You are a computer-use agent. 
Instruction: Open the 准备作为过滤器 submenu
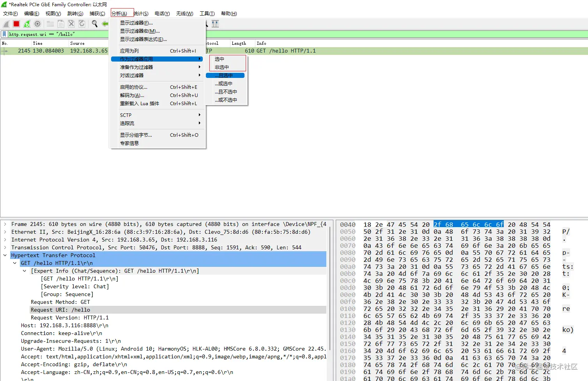[157, 67]
